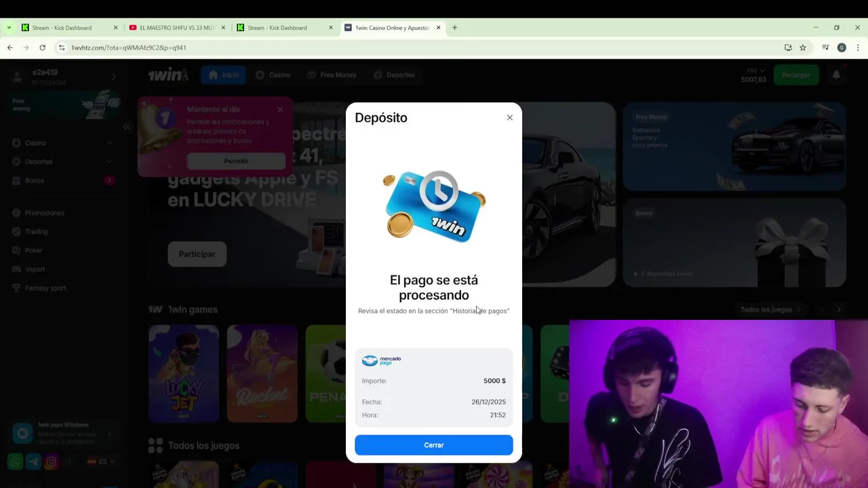Screen dimensions: 868x488
Task: Click the browser forward arrow
Action: [x=26, y=47]
